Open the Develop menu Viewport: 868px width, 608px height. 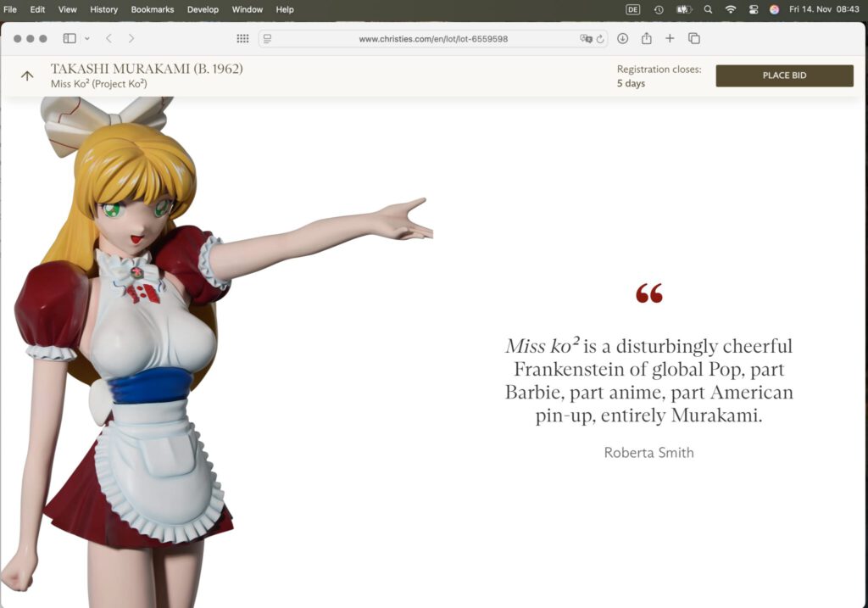click(x=203, y=9)
